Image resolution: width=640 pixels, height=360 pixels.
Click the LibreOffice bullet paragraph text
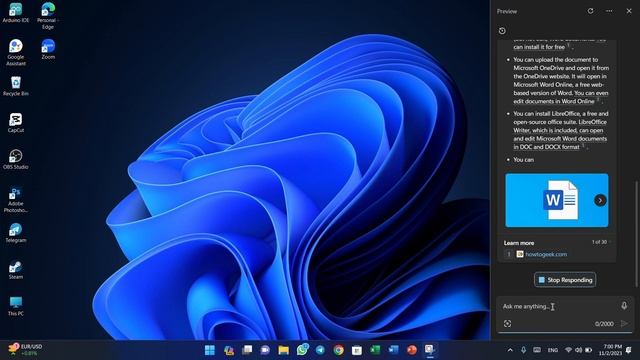560,130
